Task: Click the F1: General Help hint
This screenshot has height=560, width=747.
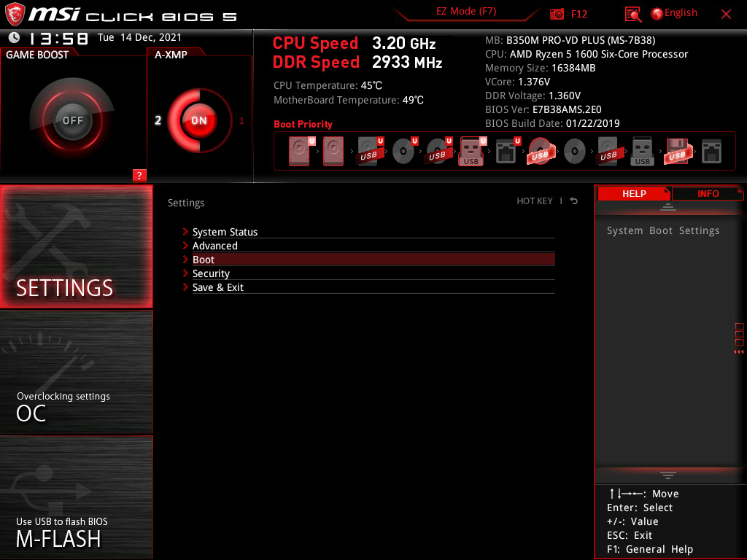Action: click(650, 549)
